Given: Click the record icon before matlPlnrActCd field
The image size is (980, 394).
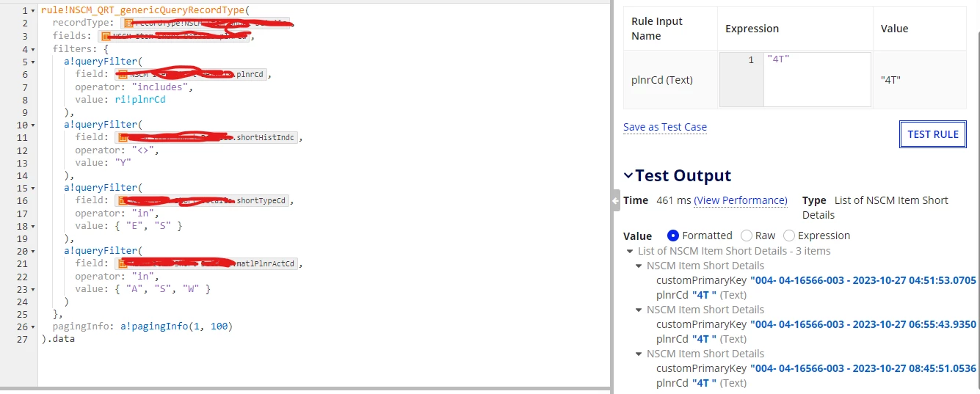Looking at the screenshot, I should click(x=123, y=263).
